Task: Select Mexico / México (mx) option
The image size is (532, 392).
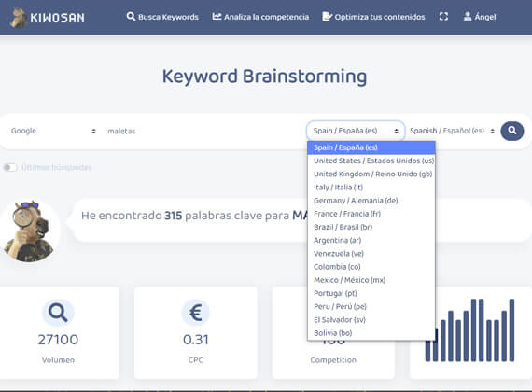Action: (371, 280)
